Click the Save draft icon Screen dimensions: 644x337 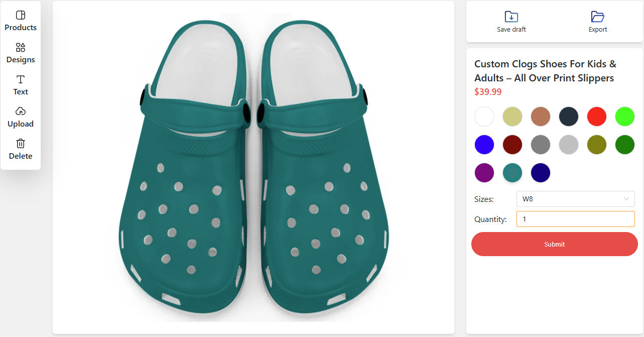coord(511,16)
